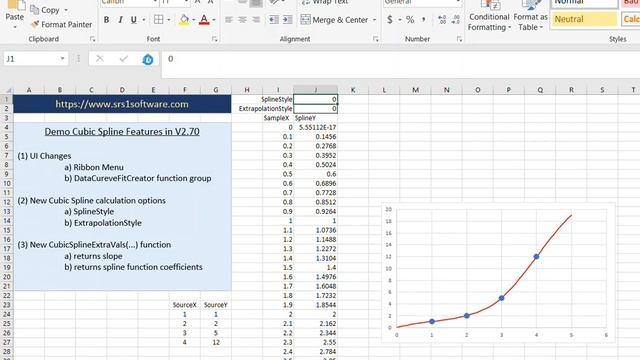Screen dimensions: 640x360
Task: Select all cells with corner triangle
Action: pos(7,90)
